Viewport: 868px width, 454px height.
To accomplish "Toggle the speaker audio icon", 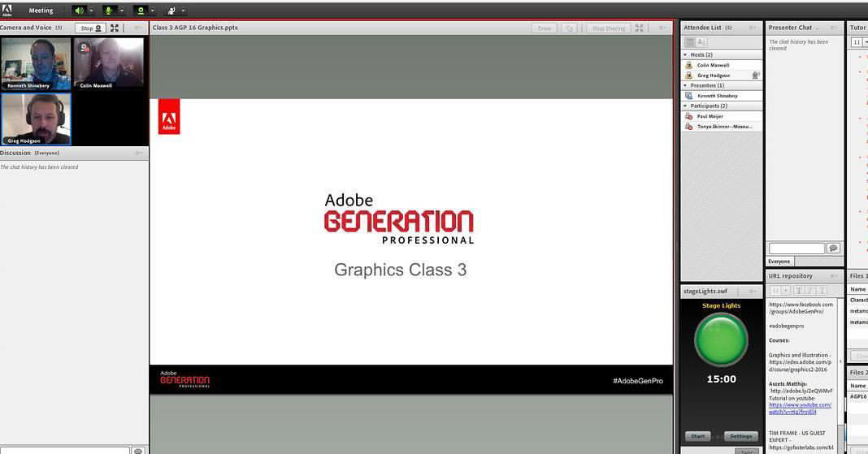I will [79, 11].
